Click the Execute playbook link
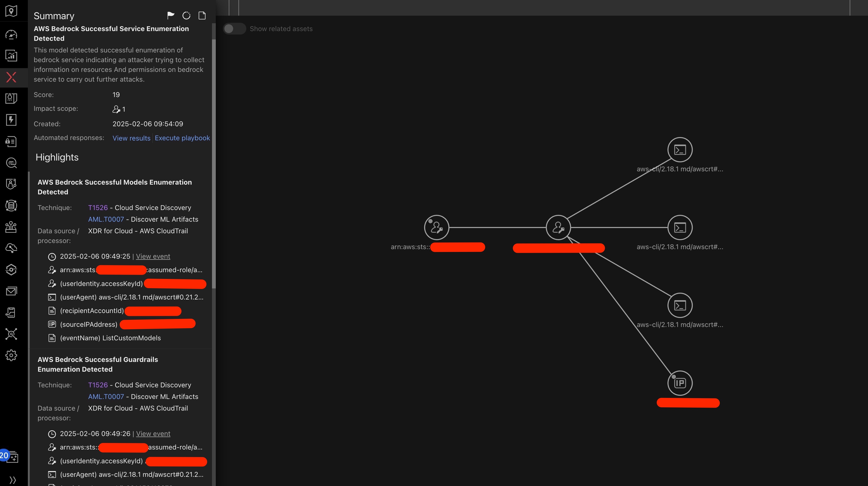This screenshot has height=486, width=868. point(182,138)
